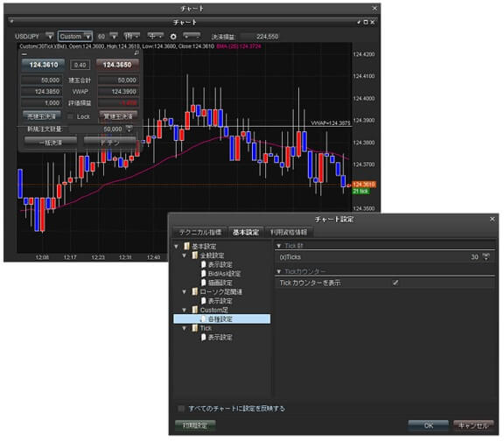504x441 pixels.
Task: Open the chart settings gear icon
Action: pos(173,37)
